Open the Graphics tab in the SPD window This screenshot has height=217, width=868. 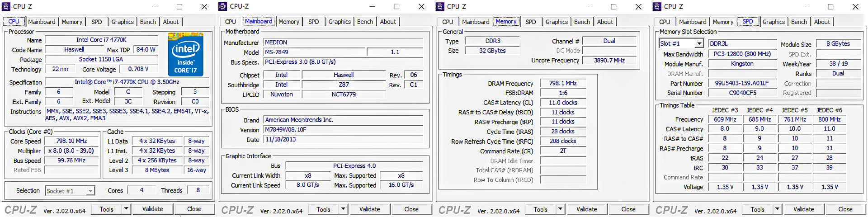774,22
